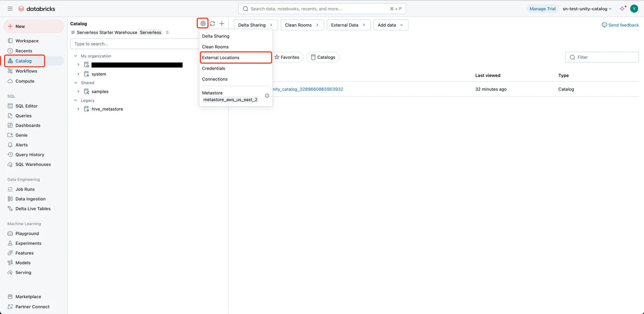Open Compute in the sidebar

coord(25,81)
